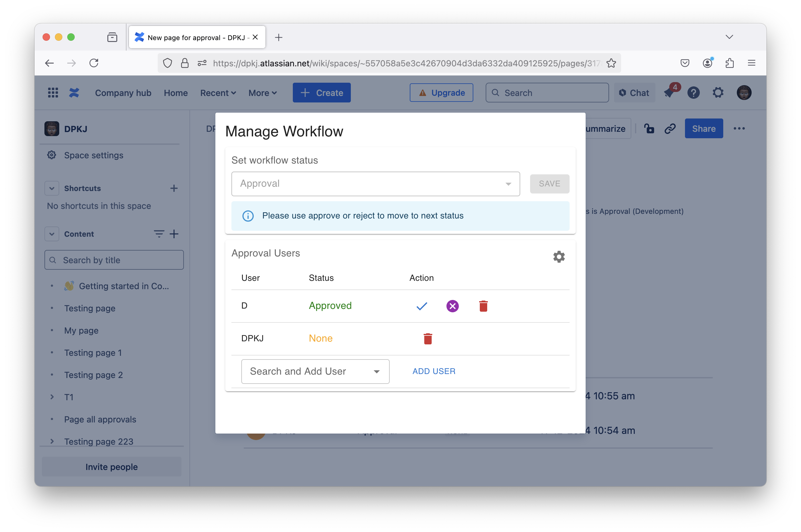Screen dimensions: 801x532
Task: Open the notifications bell with badge
Action: coord(669,93)
